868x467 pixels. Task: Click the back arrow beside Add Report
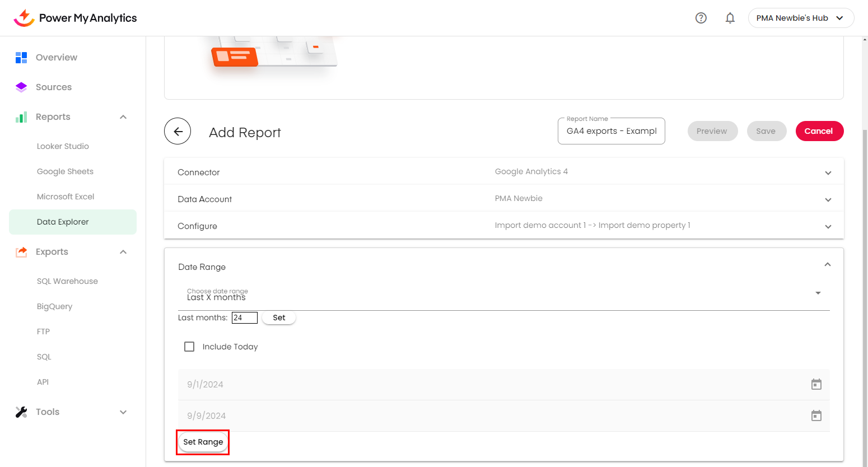178,132
